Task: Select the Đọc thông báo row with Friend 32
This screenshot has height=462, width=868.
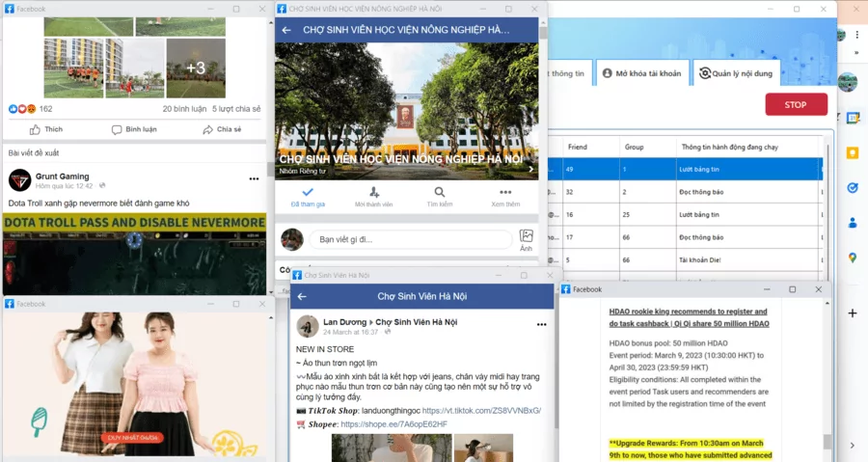Action: tap(686, 192)
